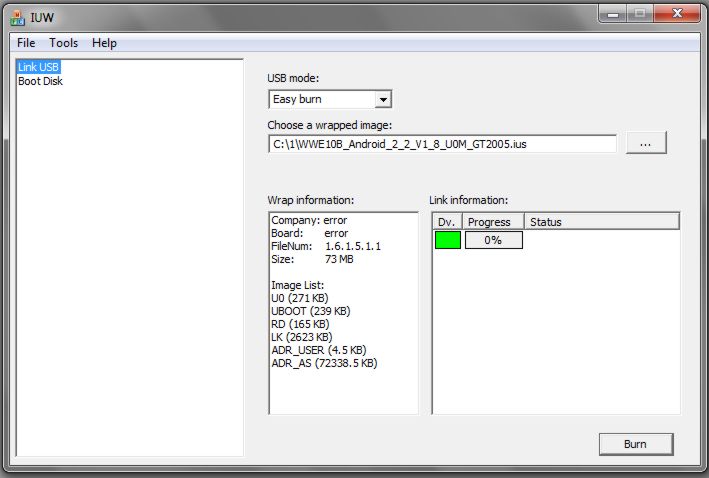Expand the USB mode dropdown arrow
The image size is (709, 478).
[383, 99]
